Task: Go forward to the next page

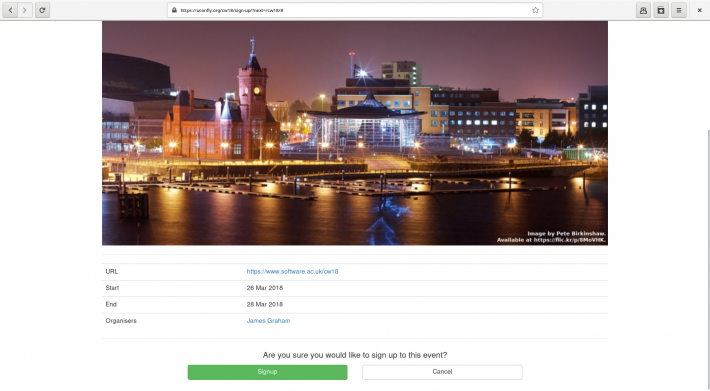Action: [25, 10]
